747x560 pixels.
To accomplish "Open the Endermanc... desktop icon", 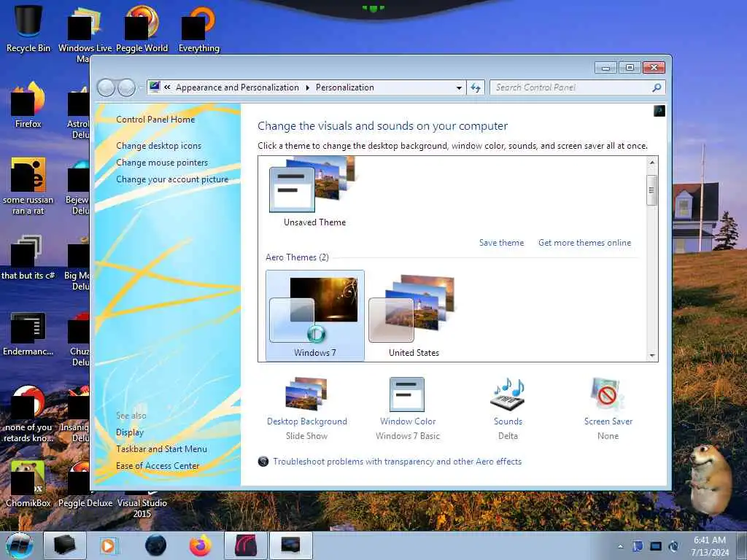I will coord(28,333).
